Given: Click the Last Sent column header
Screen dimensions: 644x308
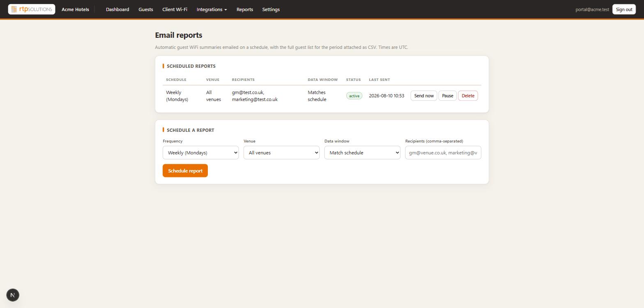Looking at the screenshot, I should coord(379,80).
